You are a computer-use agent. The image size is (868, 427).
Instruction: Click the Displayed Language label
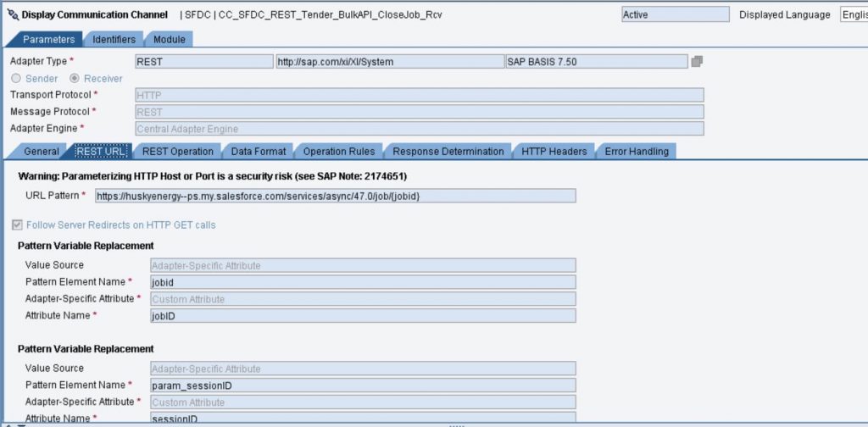784,15
